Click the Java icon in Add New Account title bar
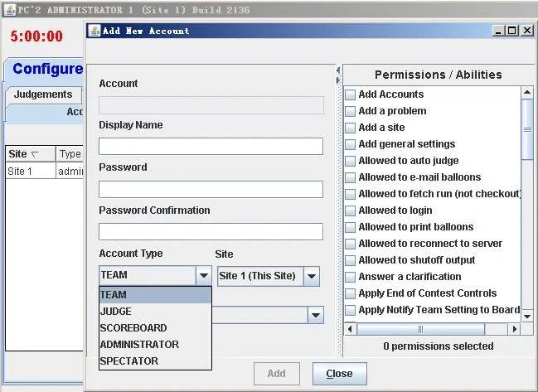 point(95,31)
